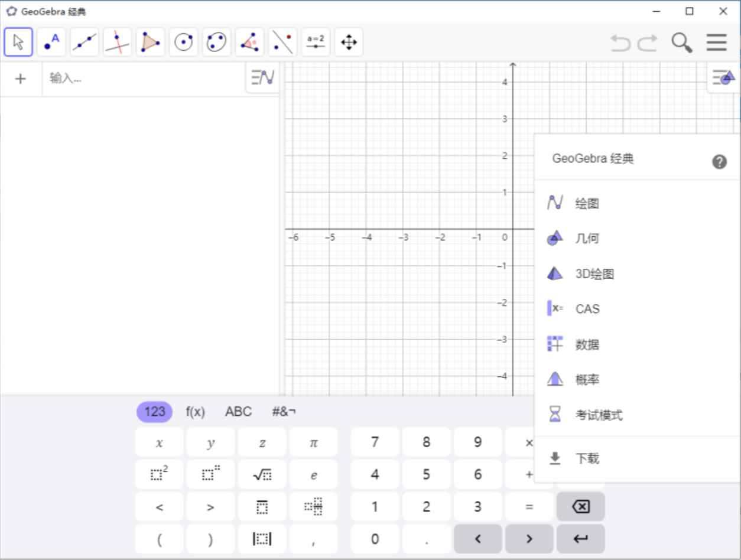Select the Move tool in the toolbar
Image resolution: width=741 pixels, height=560 pixels.
[18, 41]
